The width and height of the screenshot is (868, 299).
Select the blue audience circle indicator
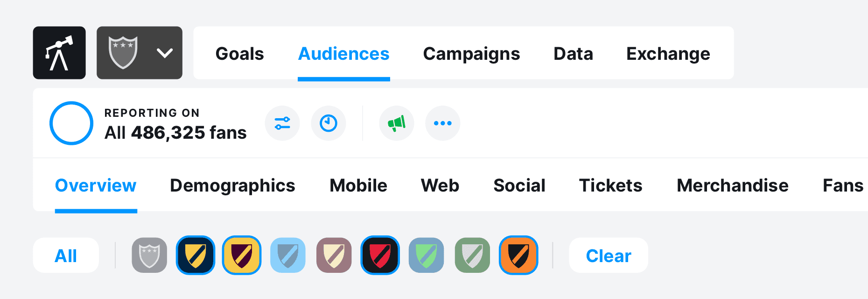click(x=71, y=123)
